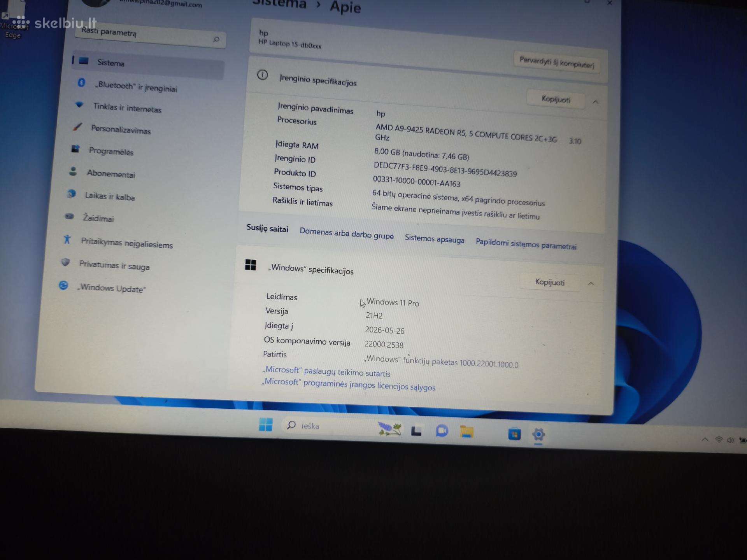
Task: Click the Sistema breadcrumb in header
Action: coord(279,4)
